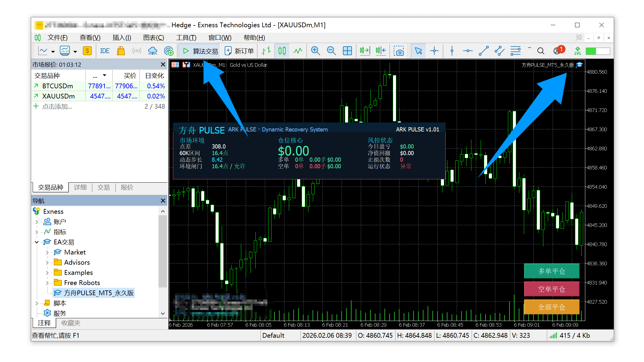This screenshot has height=362, width=644.
Task: Open the 查看(V) menu
Action: point(90,38)
